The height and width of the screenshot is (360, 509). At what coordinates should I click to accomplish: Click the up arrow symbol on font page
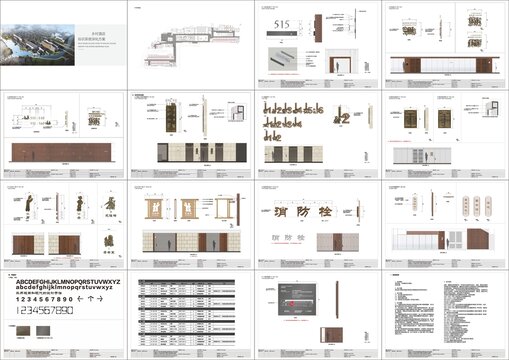pos(90,299)
